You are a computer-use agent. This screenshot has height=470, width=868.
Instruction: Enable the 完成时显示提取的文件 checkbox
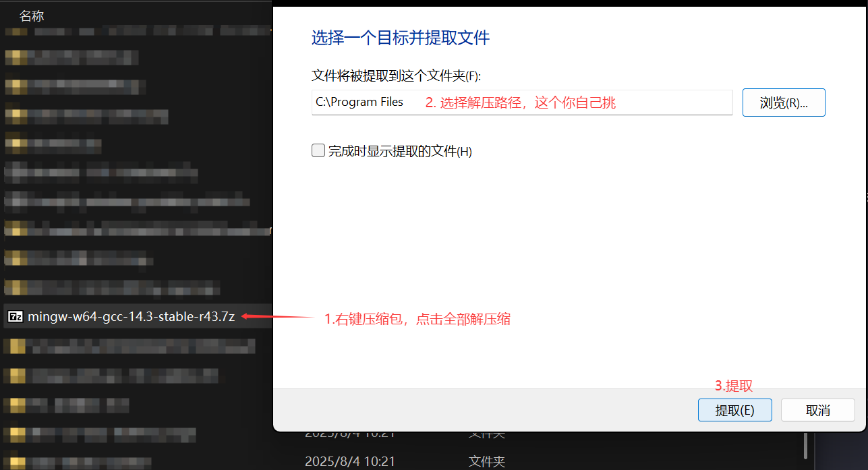pyautogui.click(x=318, y=151)
